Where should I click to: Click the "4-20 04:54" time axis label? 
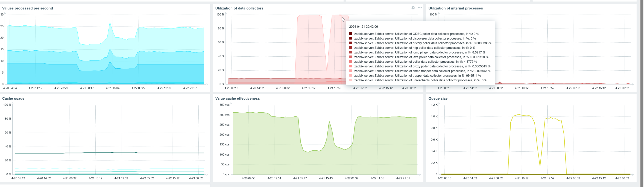click(x=10, y=88)
